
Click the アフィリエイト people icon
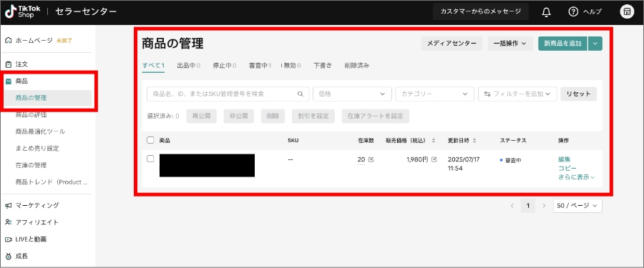click(9, 222)
